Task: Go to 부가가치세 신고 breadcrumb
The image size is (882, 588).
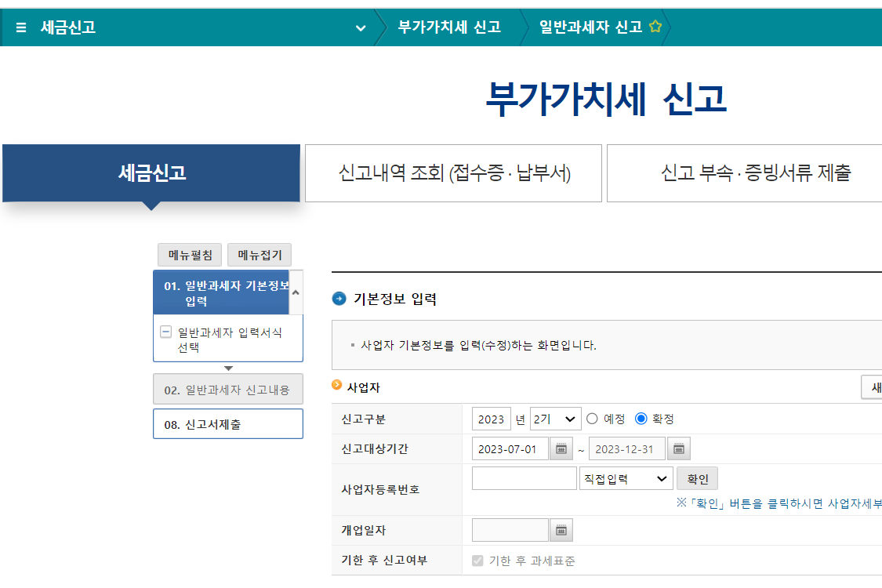Action: pos(449,27)
